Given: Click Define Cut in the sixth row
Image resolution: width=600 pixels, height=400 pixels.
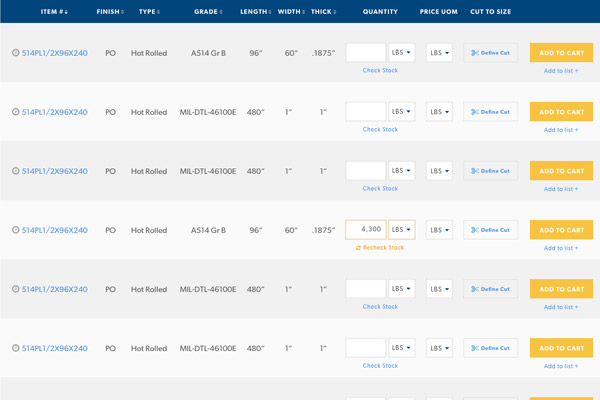Looking at the screenshot, I should tap(491, 348).
